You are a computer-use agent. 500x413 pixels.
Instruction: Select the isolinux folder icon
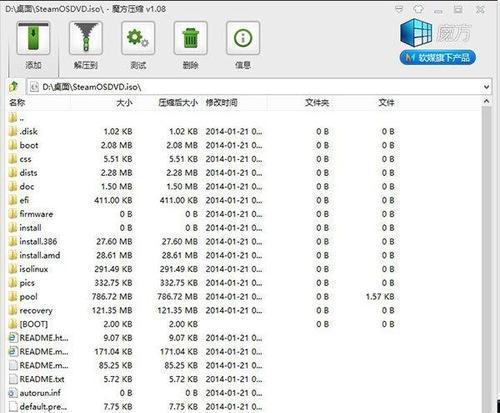13,269
